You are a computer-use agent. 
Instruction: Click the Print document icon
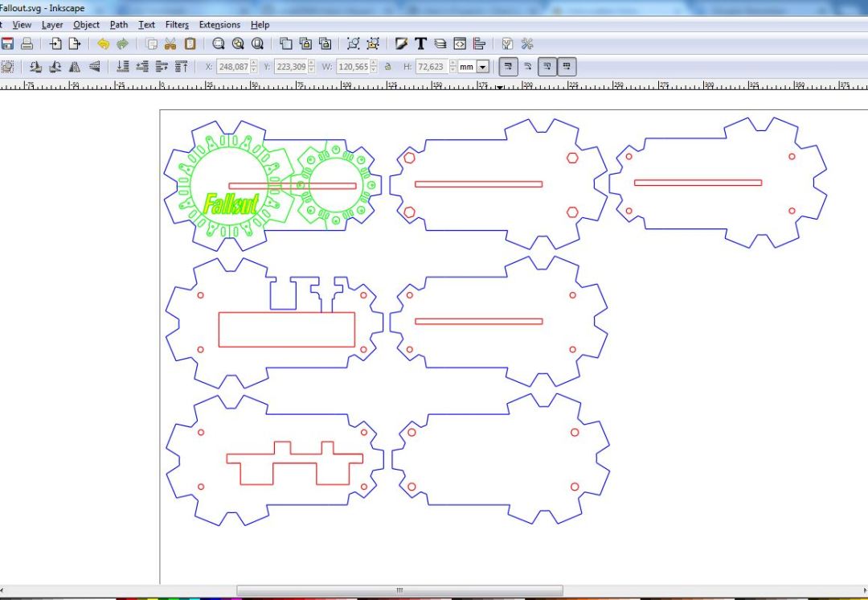coord(27,44)
